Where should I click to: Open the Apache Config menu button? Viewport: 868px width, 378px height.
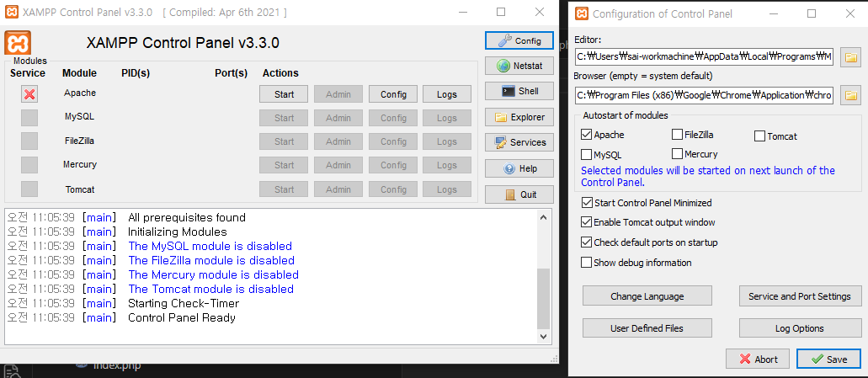coord(394,94)
